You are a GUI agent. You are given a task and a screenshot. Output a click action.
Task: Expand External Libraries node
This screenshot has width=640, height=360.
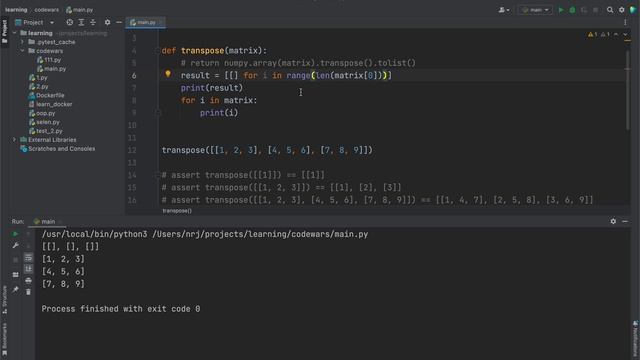15,140
